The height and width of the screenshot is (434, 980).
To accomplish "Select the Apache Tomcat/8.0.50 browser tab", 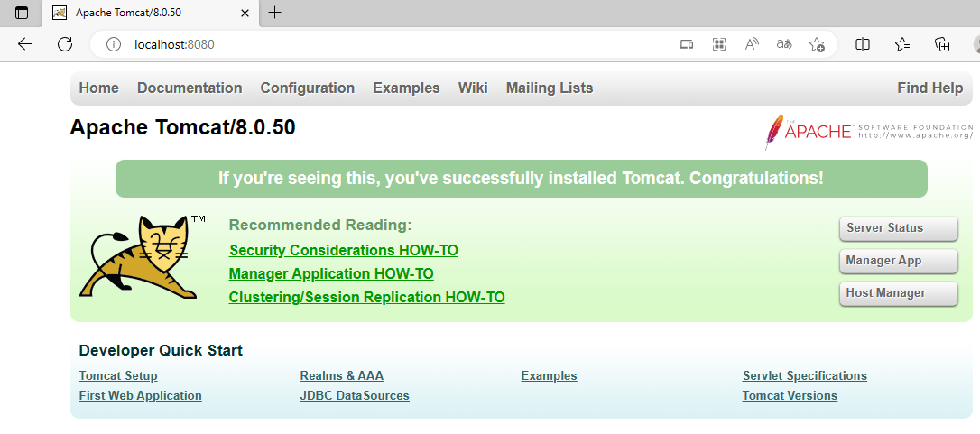I will [x=151, y=13].
